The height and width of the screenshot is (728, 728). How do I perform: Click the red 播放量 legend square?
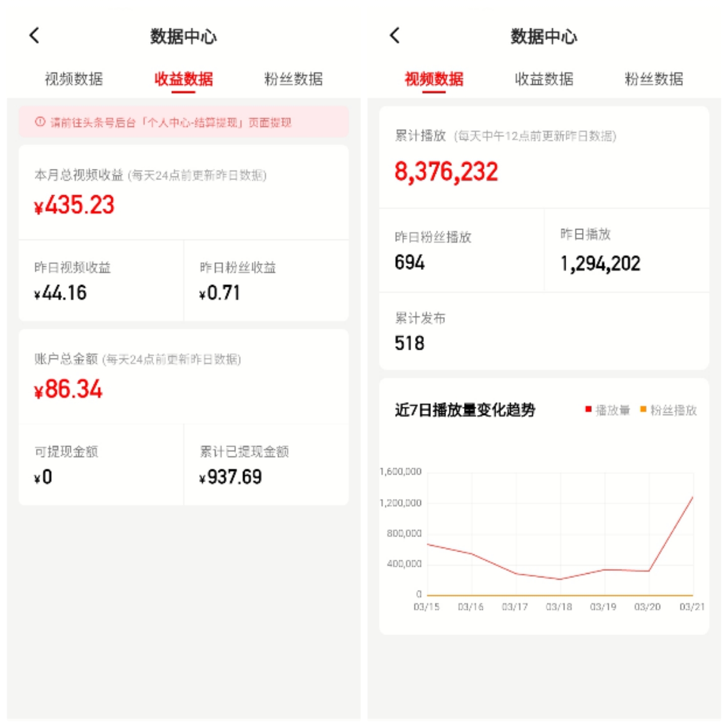[588, 411]
